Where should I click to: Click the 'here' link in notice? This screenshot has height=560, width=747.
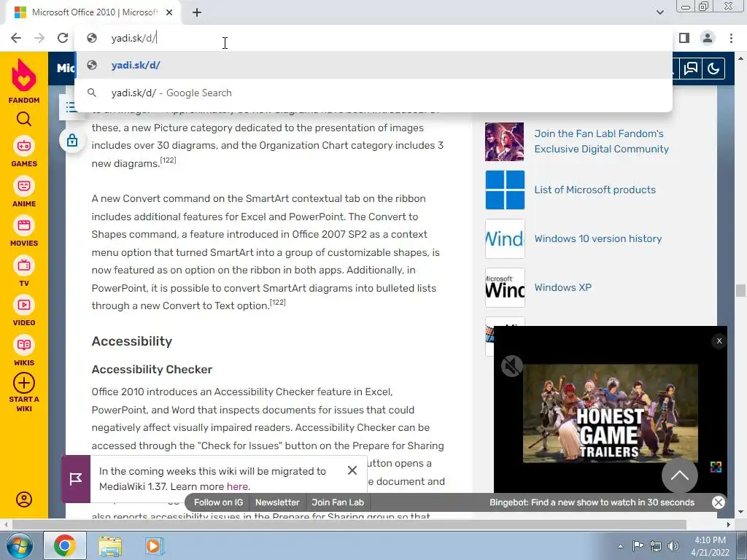tap(237, 486)
